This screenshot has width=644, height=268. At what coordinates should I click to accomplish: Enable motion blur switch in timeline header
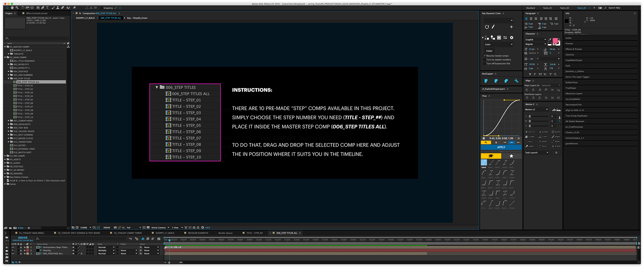(x=153, y=239)
